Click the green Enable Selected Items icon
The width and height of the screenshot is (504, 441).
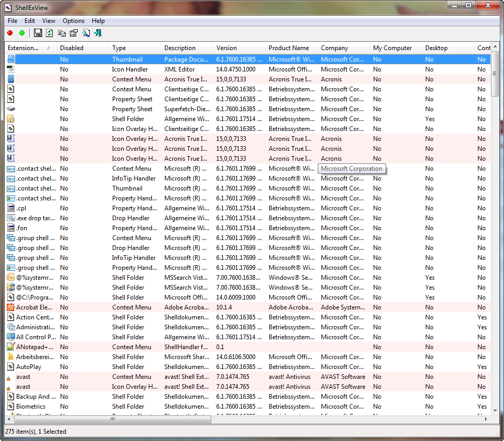(x=22, y=33)
